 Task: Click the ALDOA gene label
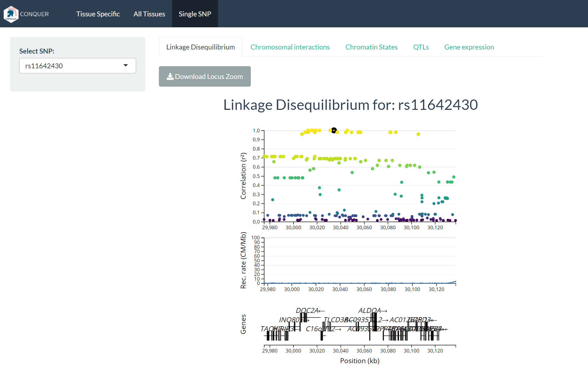[x=373, y=311]
